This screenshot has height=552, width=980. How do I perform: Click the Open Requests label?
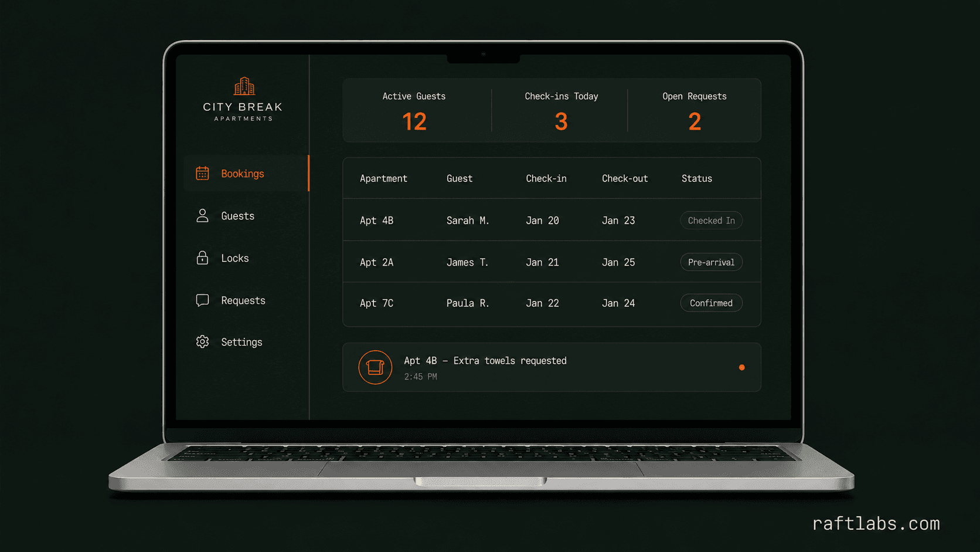(x=695, y=96)
